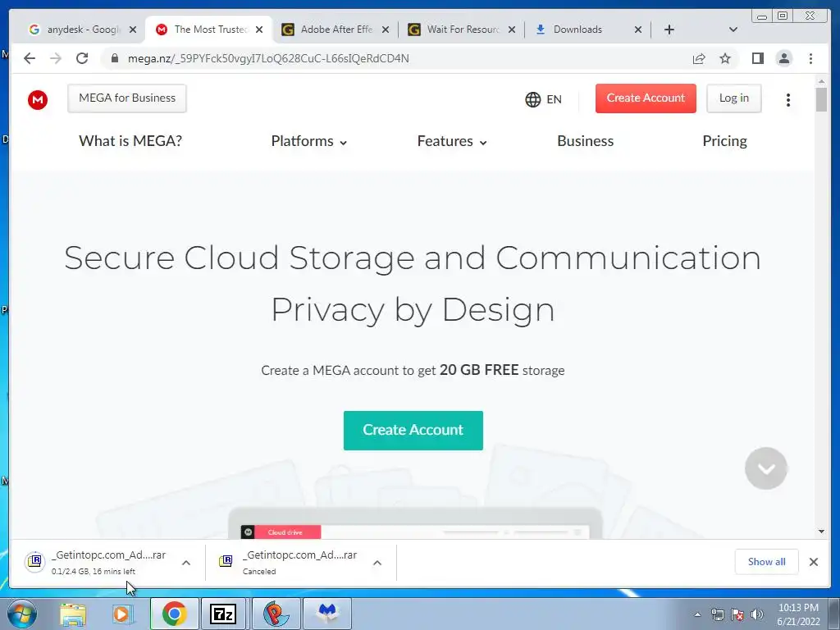Click the round scroll-down arrow button

click(765, 468)
